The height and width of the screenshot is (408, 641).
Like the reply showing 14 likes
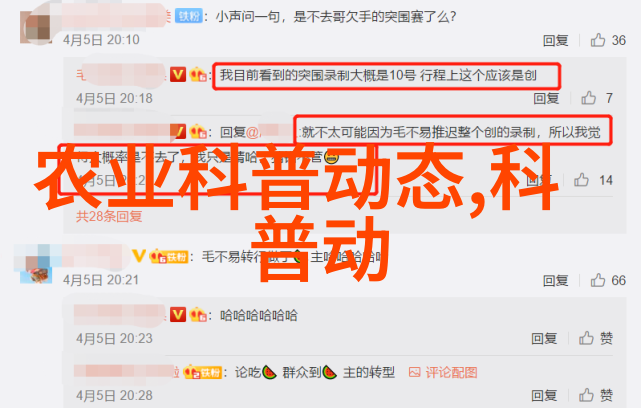click(x=581, y=180)
